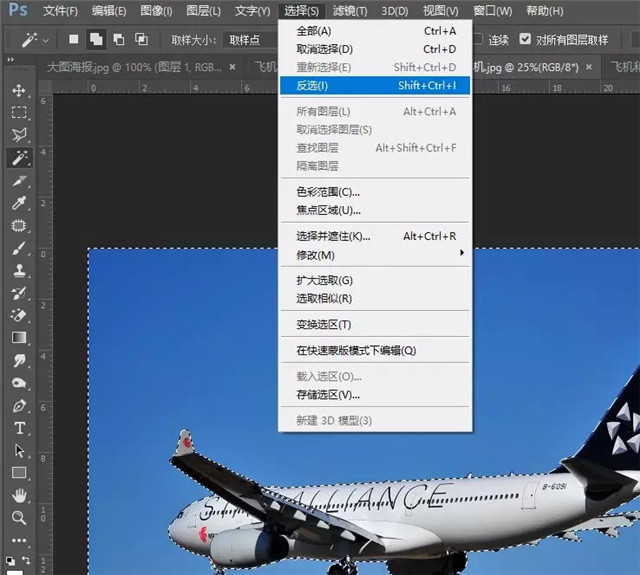Choose the Clone Stamp tool
Screen dimensions: 640x575
[x=19, y=271]
